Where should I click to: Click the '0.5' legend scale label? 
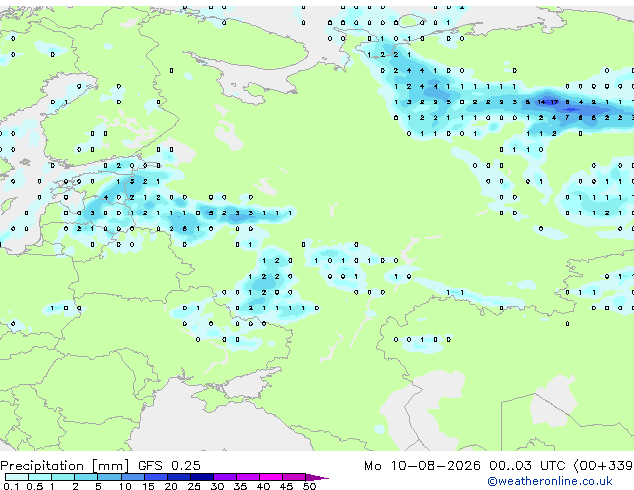tap(35, 486)
